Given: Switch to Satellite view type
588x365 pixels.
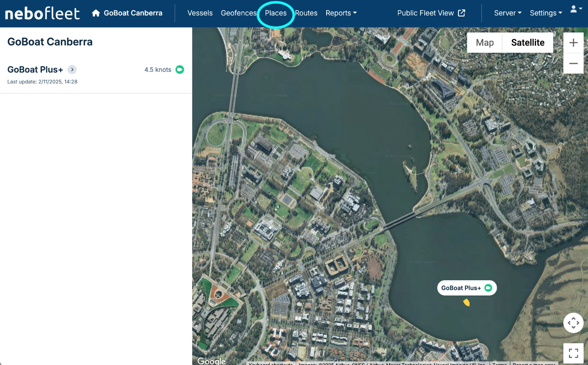Looking at the screenshot, I should point(527,43).
